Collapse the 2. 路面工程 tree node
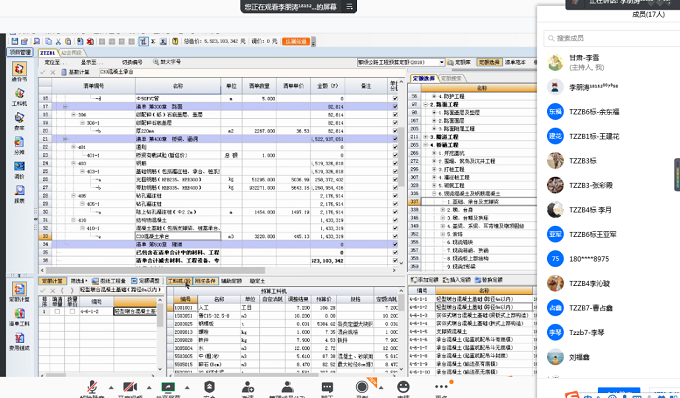The image size is (680, 398). 425,104
